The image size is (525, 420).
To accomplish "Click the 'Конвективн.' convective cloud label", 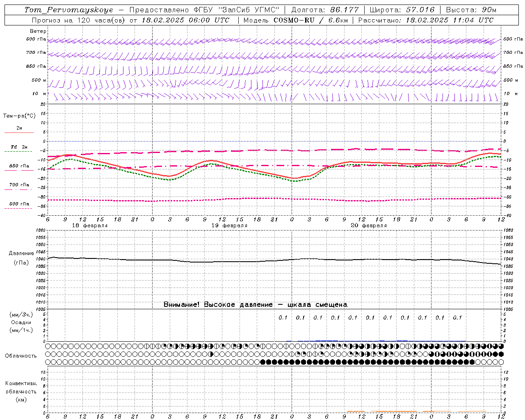I will (x=21, y=383).
